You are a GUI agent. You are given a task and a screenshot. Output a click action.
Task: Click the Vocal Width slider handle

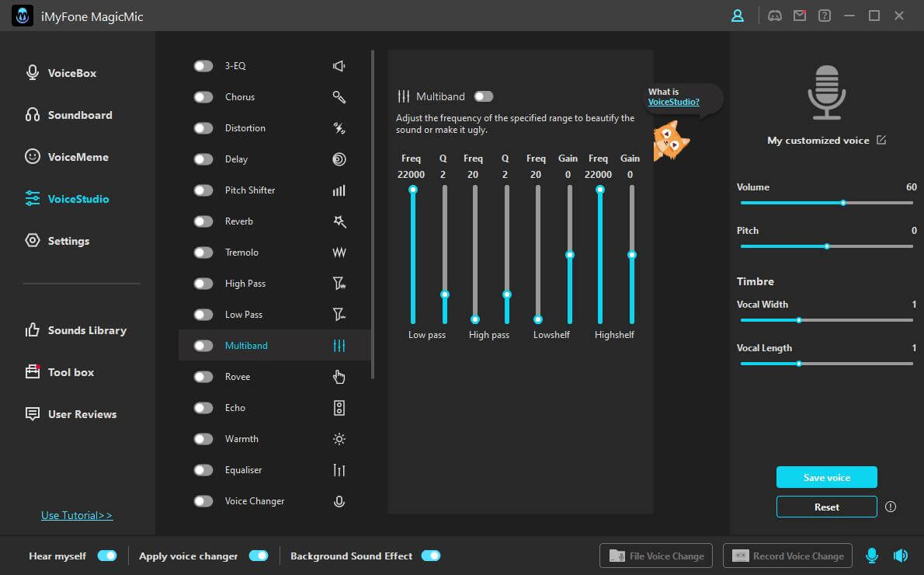pos(799,320)
